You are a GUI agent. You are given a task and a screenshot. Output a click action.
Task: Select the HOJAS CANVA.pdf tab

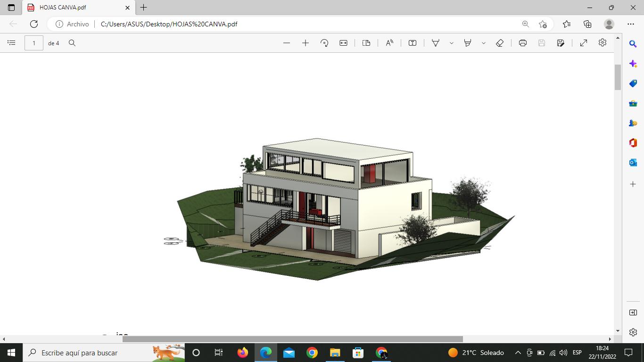[78, 8]
